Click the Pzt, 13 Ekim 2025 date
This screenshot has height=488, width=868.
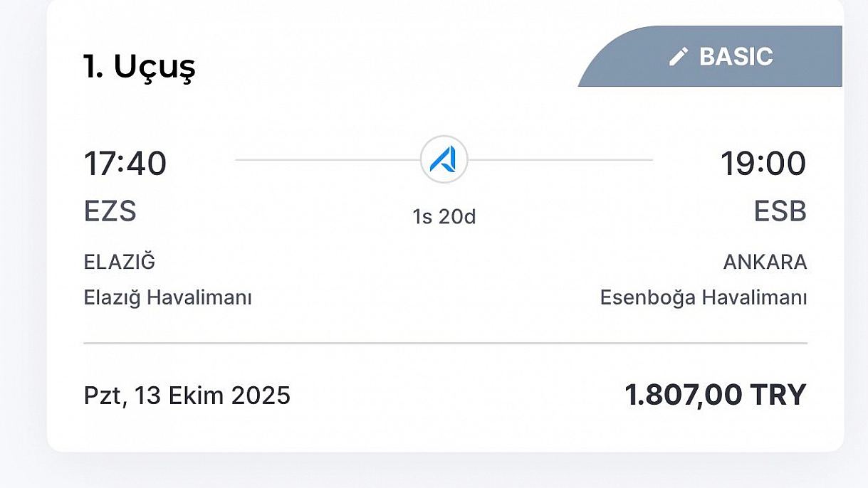coord(187,395)
